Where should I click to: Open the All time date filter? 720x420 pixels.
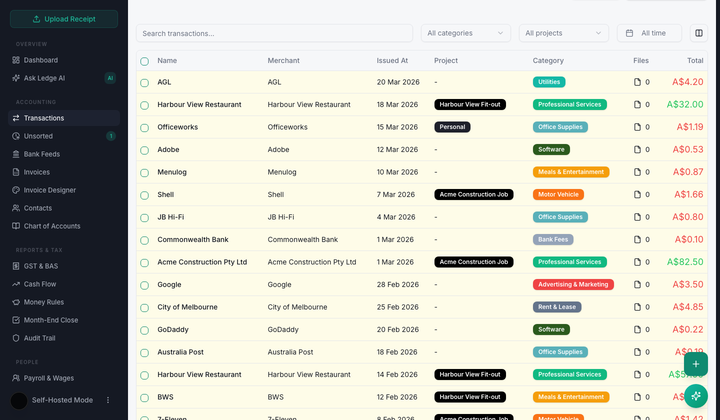point(649,33)
